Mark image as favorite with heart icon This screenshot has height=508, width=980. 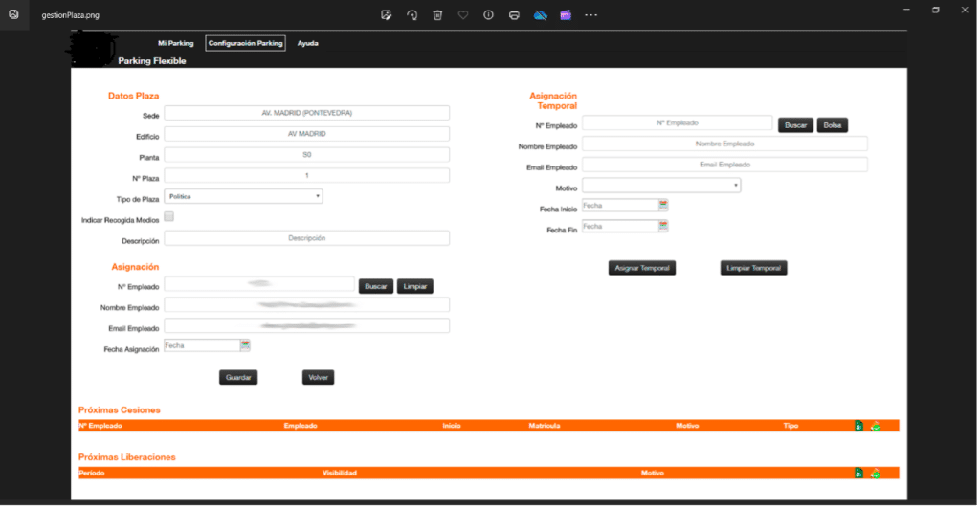pos(463,14)
